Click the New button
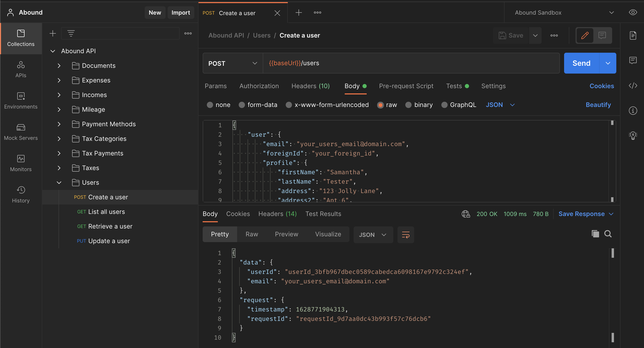The width and height of the screenshot is (644, 348). (x=155, y=13)
